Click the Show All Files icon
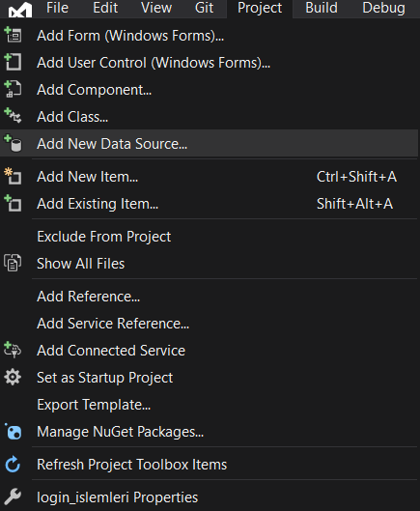Viewport: 420px width, 511px height. pyautogui.click(x=13, y=263)
